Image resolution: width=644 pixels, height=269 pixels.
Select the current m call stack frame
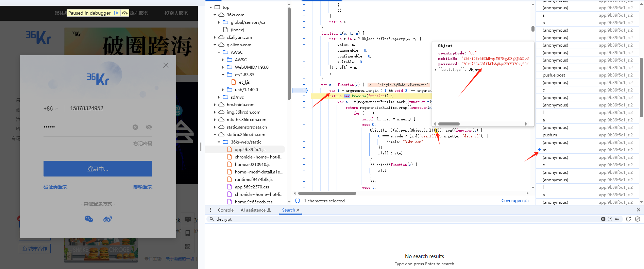587,150
